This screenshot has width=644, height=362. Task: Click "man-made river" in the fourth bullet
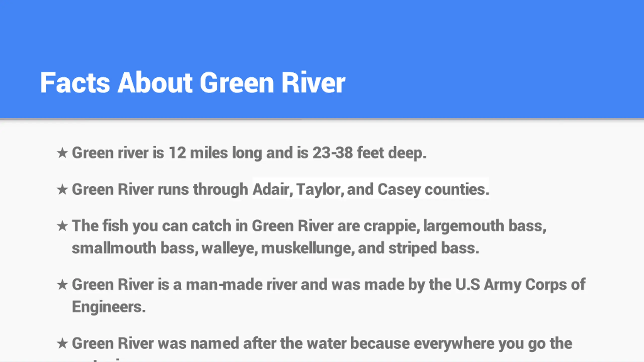tap(242, 284)
